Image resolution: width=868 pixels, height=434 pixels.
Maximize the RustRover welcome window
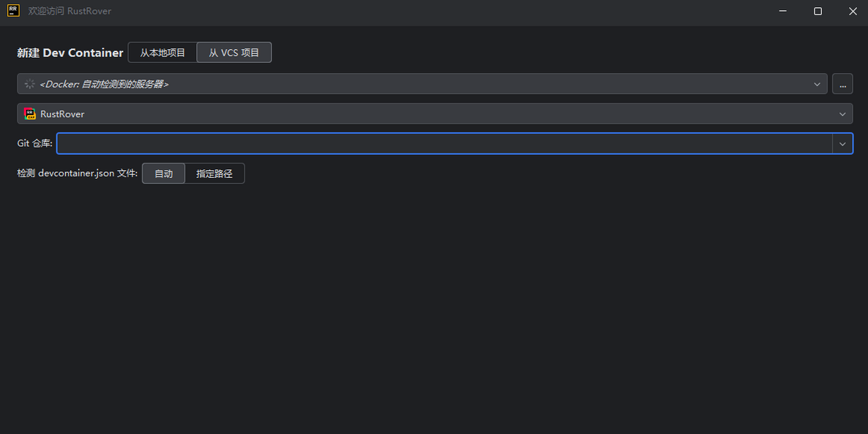click(x=817, y=12)
